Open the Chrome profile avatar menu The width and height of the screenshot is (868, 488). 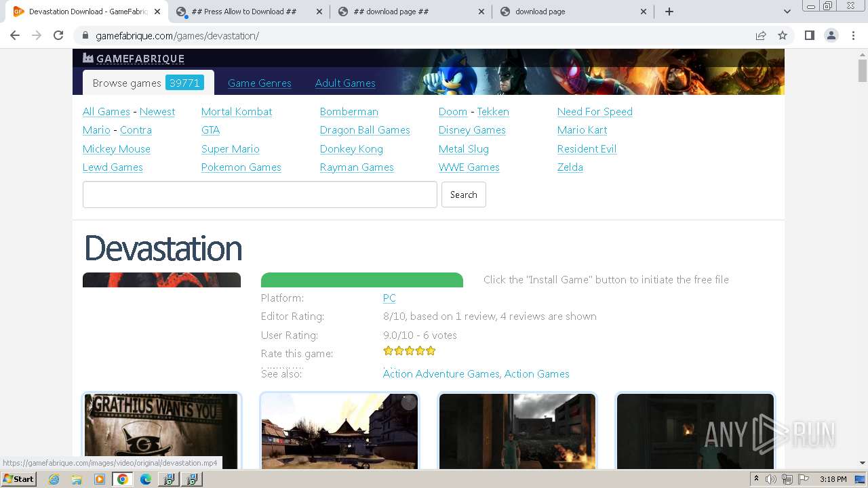click(831, 35)
